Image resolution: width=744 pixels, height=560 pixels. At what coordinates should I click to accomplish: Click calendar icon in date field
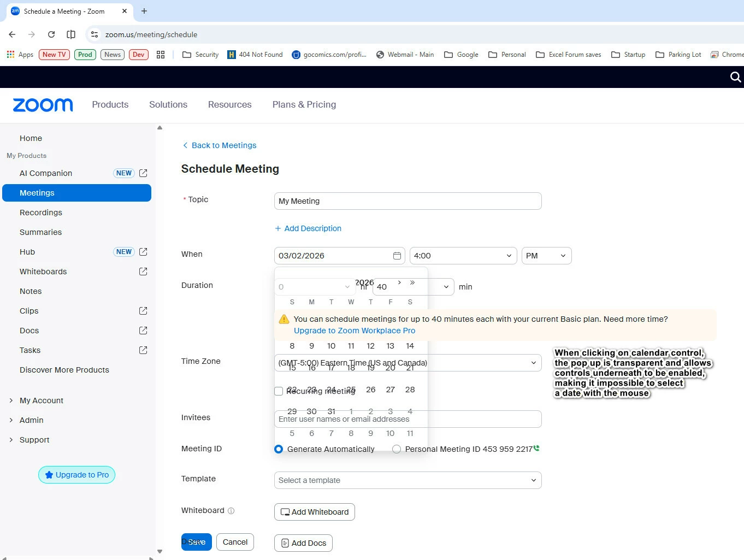coord(397,256)
